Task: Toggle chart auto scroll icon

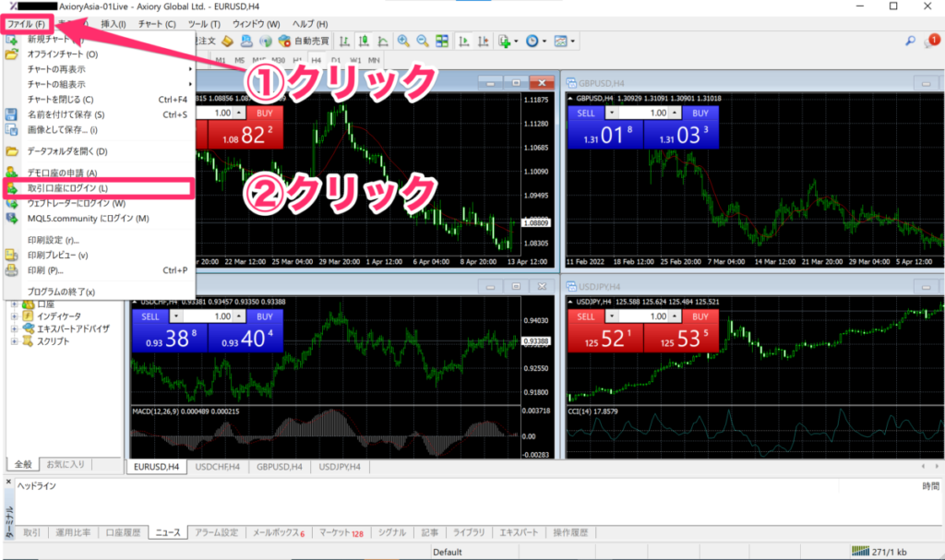Action: coord(463,41)
